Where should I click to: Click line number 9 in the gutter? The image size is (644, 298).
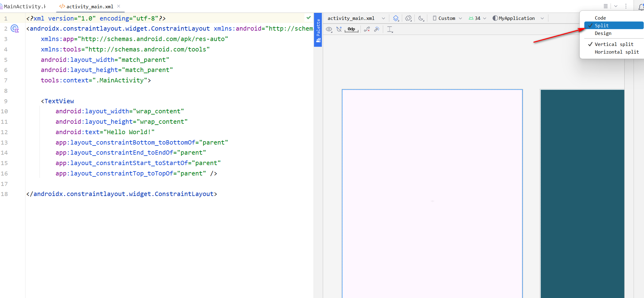coord(6,101)
